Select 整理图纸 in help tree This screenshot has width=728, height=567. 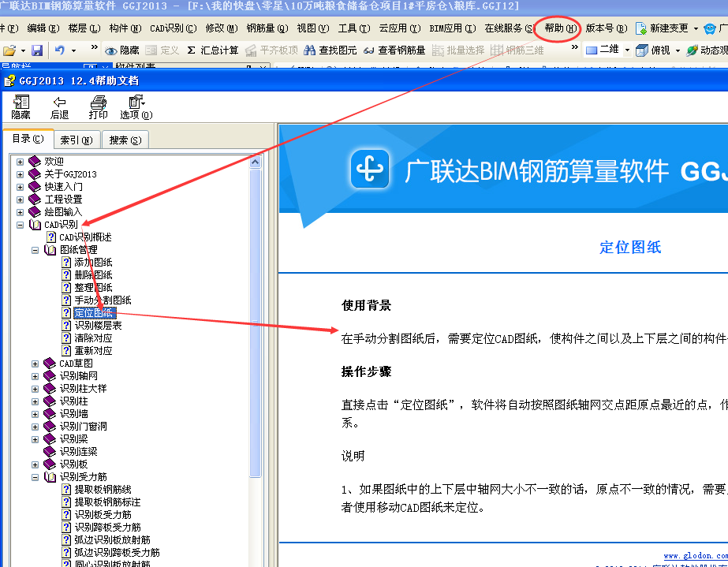click(93, 288)
